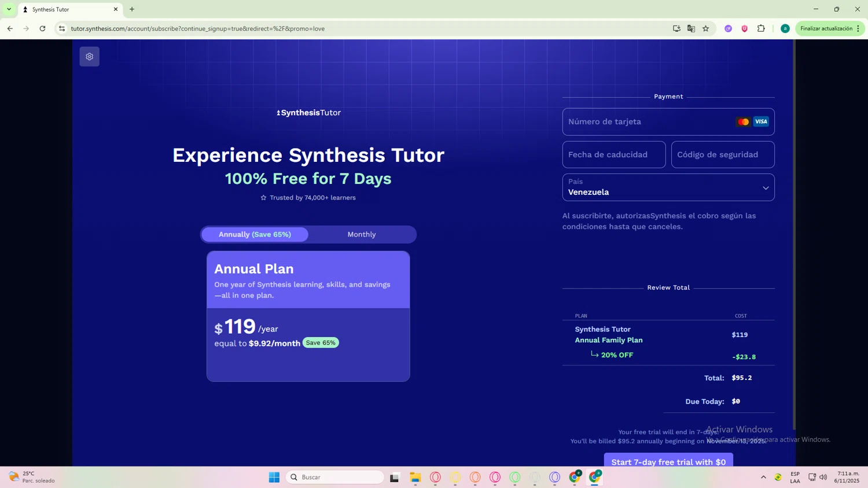868x488 pixels.
Task: Open the weather widget on taskbar
Action: click(32, 477)
